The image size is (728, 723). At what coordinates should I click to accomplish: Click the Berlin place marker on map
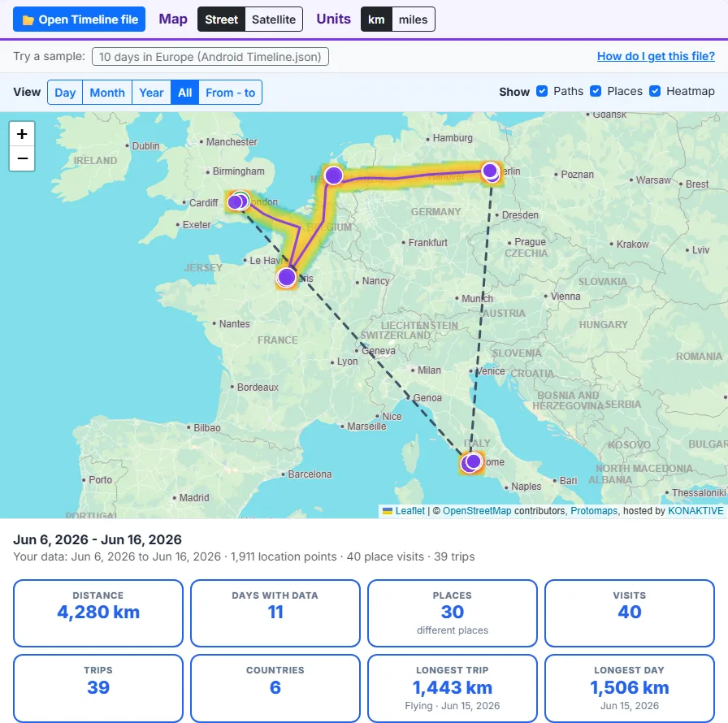(x=490, y=171)
